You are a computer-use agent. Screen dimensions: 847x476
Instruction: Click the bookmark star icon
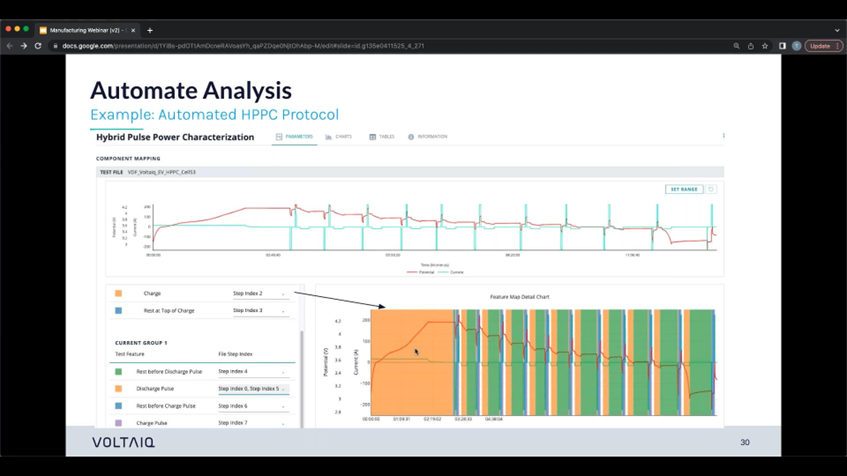coord(765,46)
